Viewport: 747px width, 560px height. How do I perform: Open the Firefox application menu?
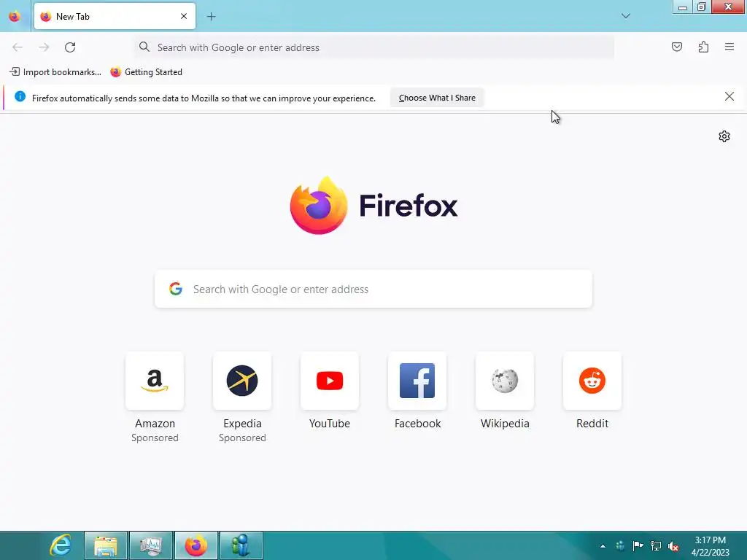pyautogui.click(x=729, y=47)
